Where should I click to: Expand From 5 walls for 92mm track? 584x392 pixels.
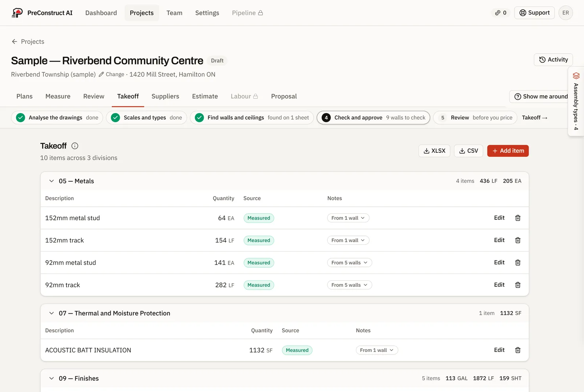point(350,285)
